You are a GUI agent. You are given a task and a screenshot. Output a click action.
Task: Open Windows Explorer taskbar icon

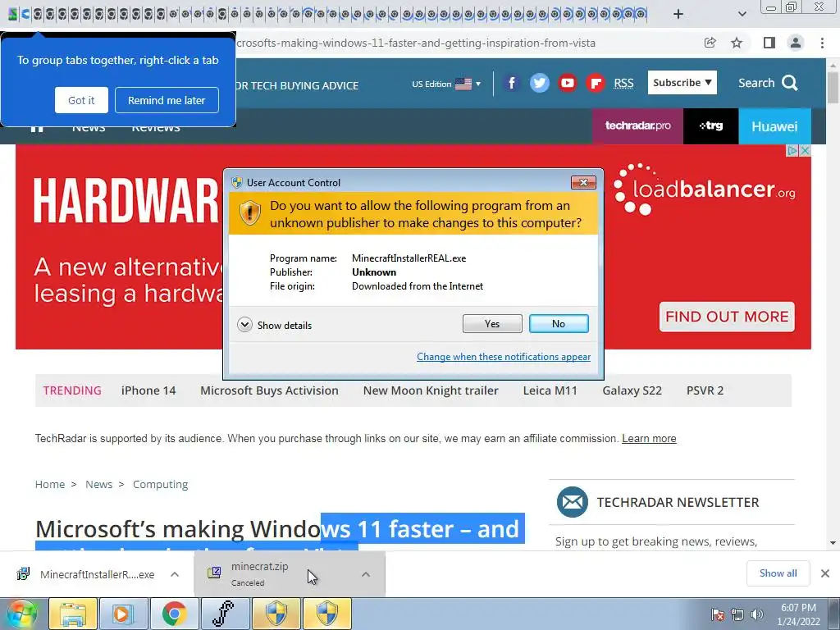[73, 614]
